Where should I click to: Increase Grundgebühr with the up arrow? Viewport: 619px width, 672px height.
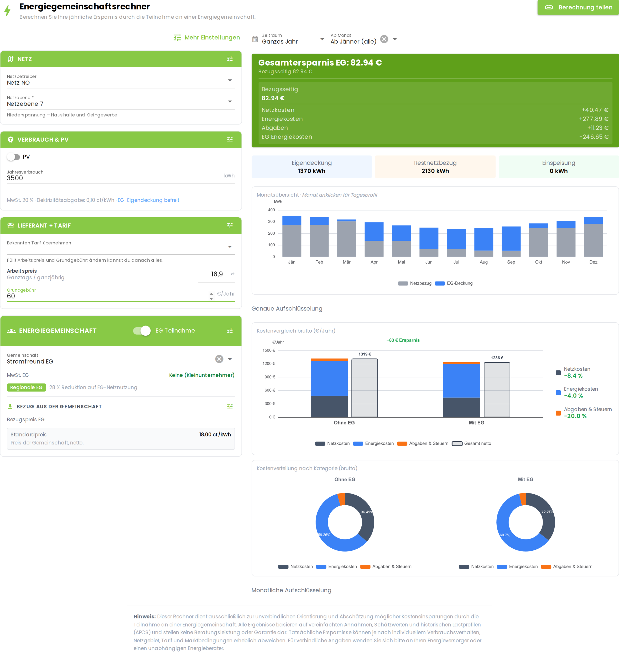[x=211, y=294]
